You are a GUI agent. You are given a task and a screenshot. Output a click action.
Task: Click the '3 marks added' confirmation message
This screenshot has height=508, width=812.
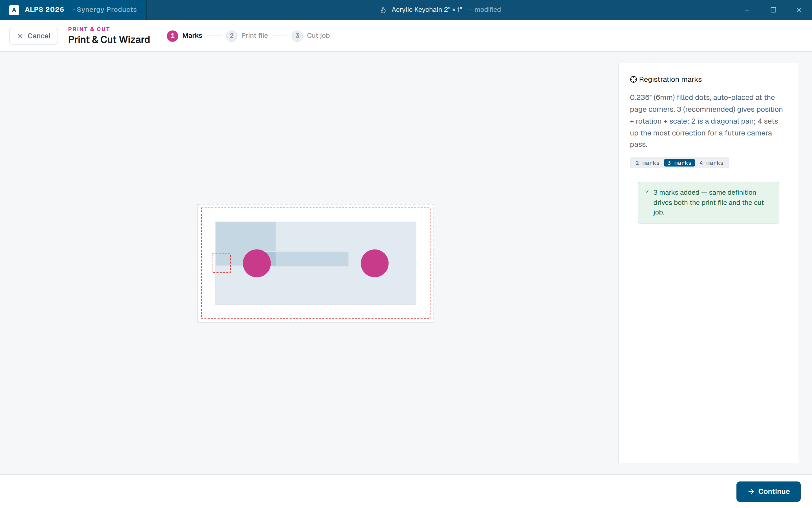708,203
